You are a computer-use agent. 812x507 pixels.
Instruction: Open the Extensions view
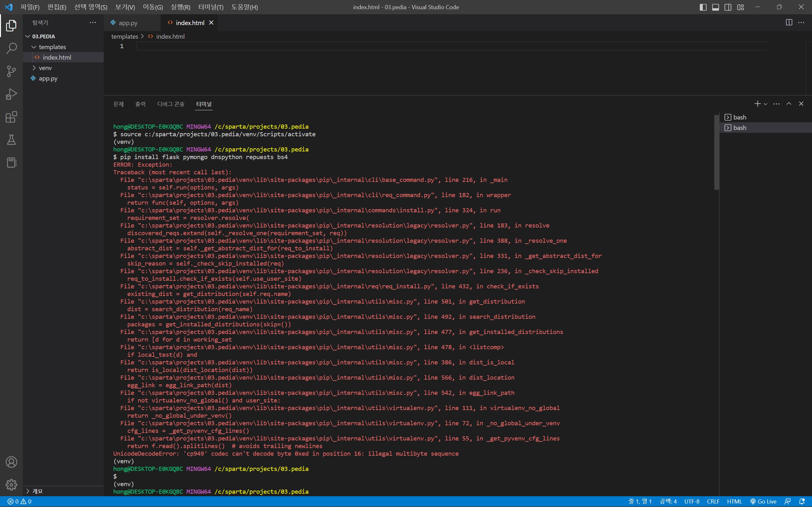tap(11, 117)
